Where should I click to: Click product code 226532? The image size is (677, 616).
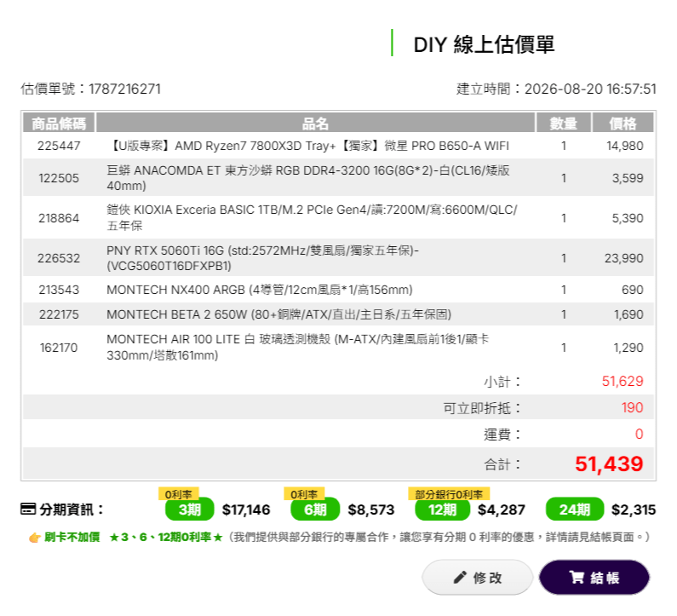click(x=59, y=258)
